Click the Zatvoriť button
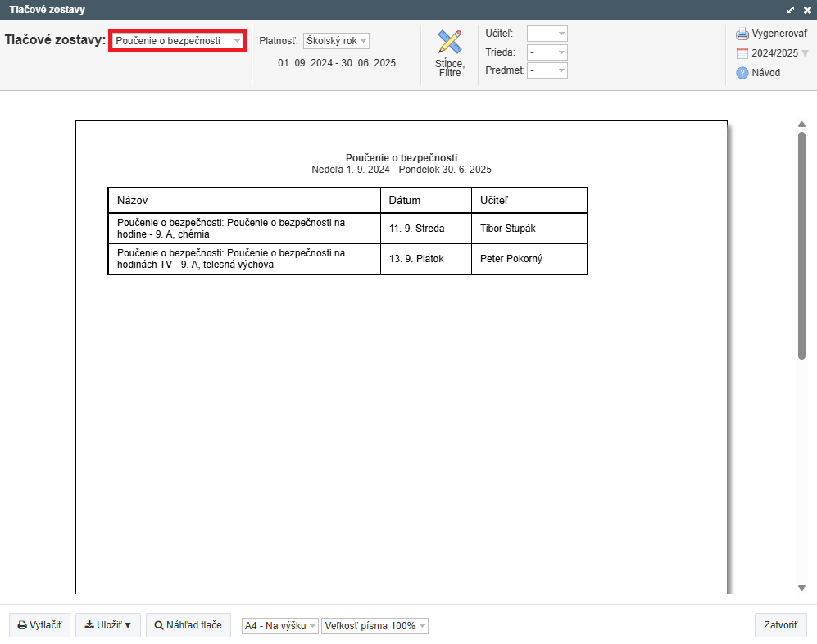The image size is (817, 644). click(780, 625)
